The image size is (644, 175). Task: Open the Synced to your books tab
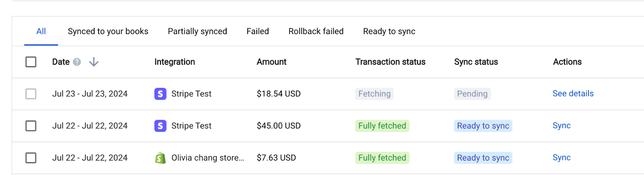pos(108,31)
